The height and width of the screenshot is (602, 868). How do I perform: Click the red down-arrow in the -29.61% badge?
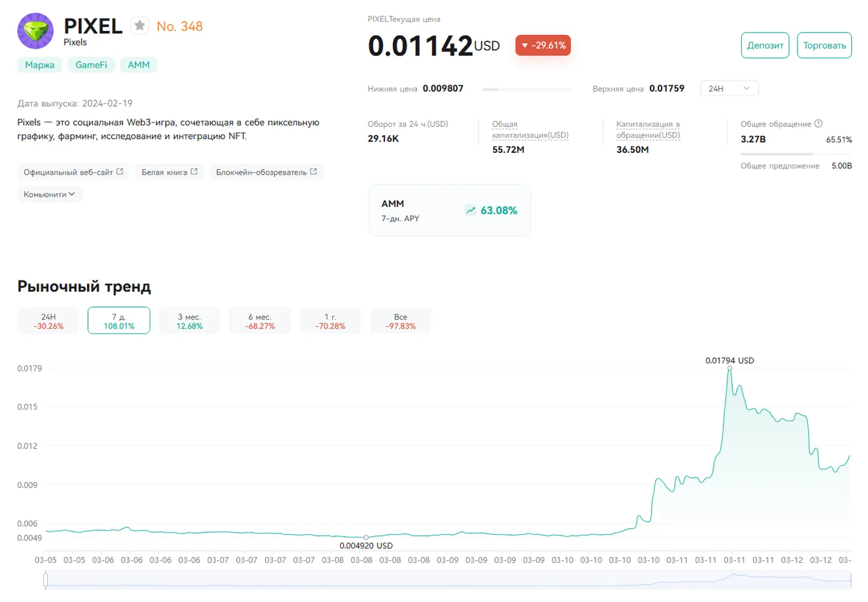(525, 46)
